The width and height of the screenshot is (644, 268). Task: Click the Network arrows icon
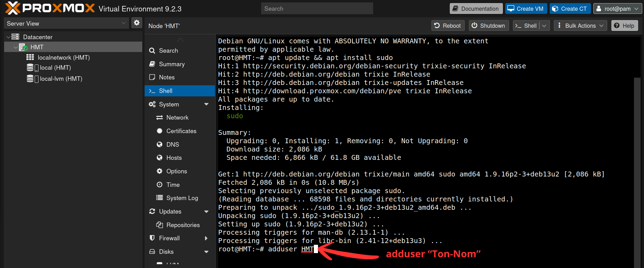pyautogui.click(x=160, y=118)
